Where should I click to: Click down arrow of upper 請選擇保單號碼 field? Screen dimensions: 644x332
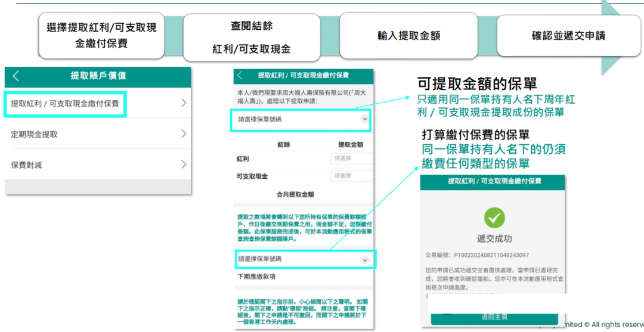coord(364,119)
